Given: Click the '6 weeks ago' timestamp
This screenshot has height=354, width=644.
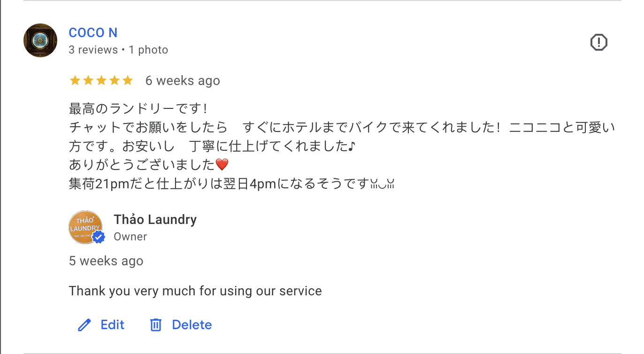Looking at the screenshot, I should click(x=183, y=80).
